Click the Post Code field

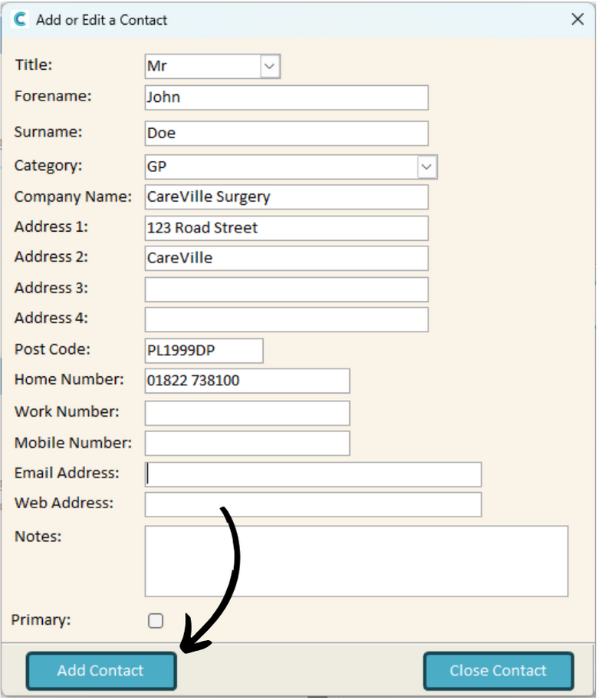(x=204, y=351)
